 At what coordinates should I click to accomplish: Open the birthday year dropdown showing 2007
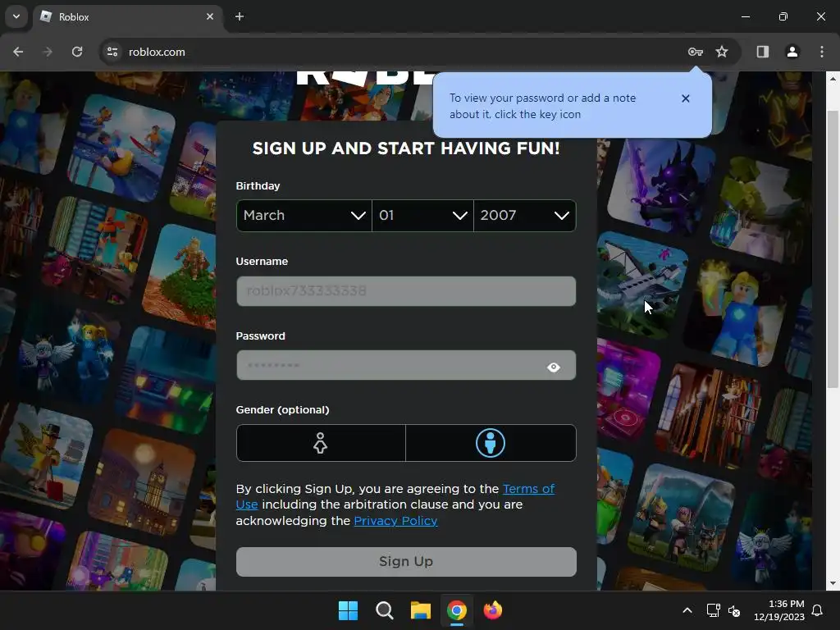click(525, 216)
